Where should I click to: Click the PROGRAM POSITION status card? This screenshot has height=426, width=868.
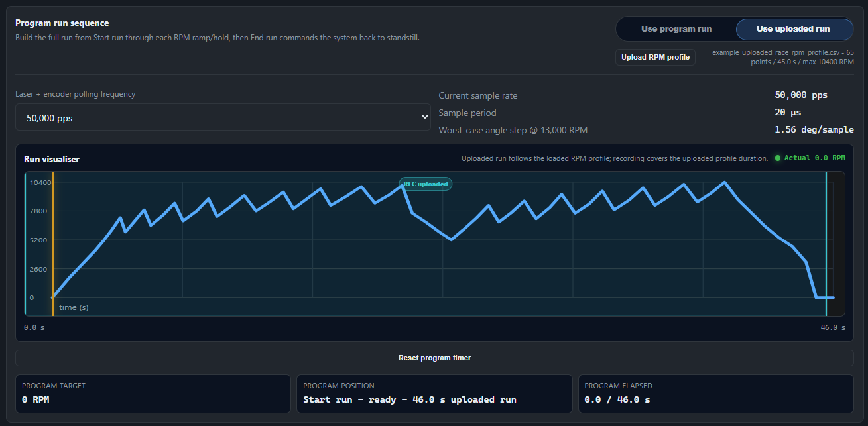pyautogui.click(x=434, y=394)
